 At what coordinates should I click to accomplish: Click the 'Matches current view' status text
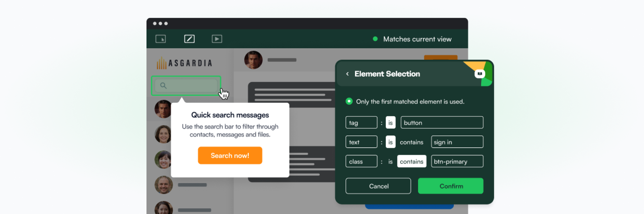tap(417, 39)
